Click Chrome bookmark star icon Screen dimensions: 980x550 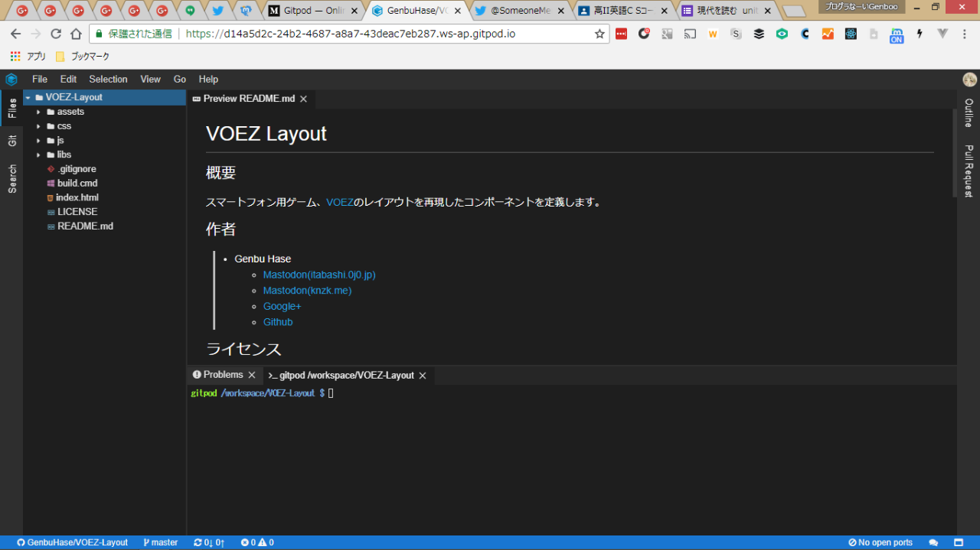click(599, 34)
